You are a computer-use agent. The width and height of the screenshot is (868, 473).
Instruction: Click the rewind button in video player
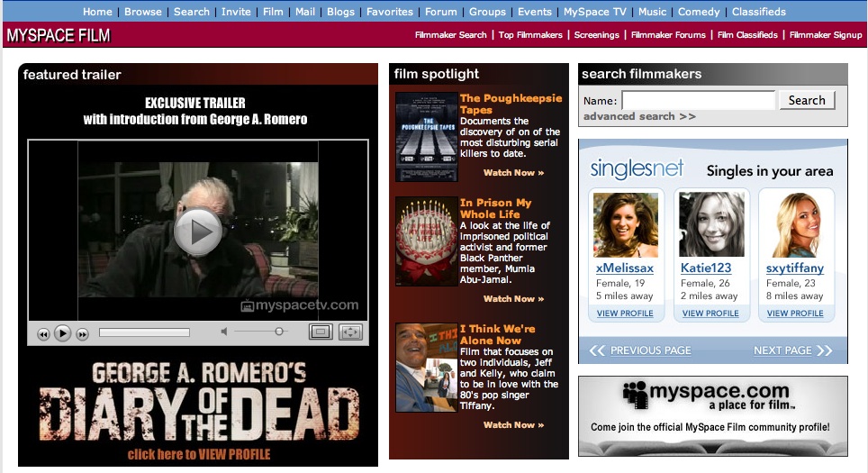click(42, 333)
